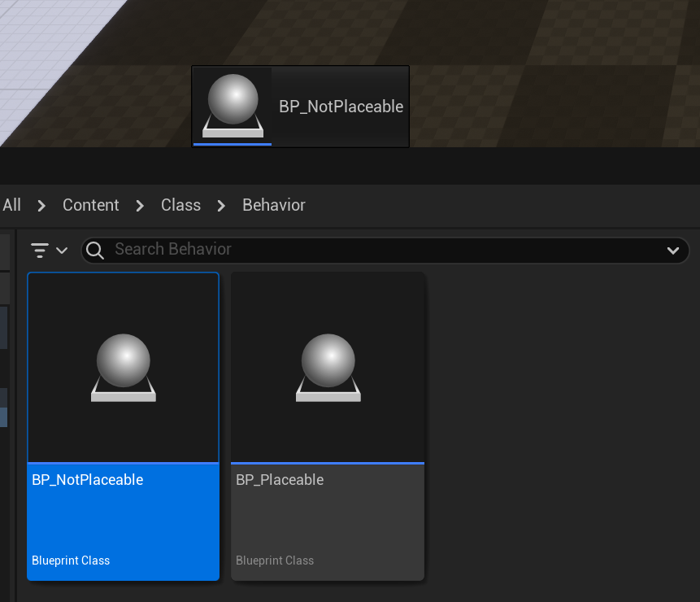Select the BP_NotPlaceable asset sphere thumbnail
Image resolution: width=700 pixels, height=602 pixels.
point(124,368)
